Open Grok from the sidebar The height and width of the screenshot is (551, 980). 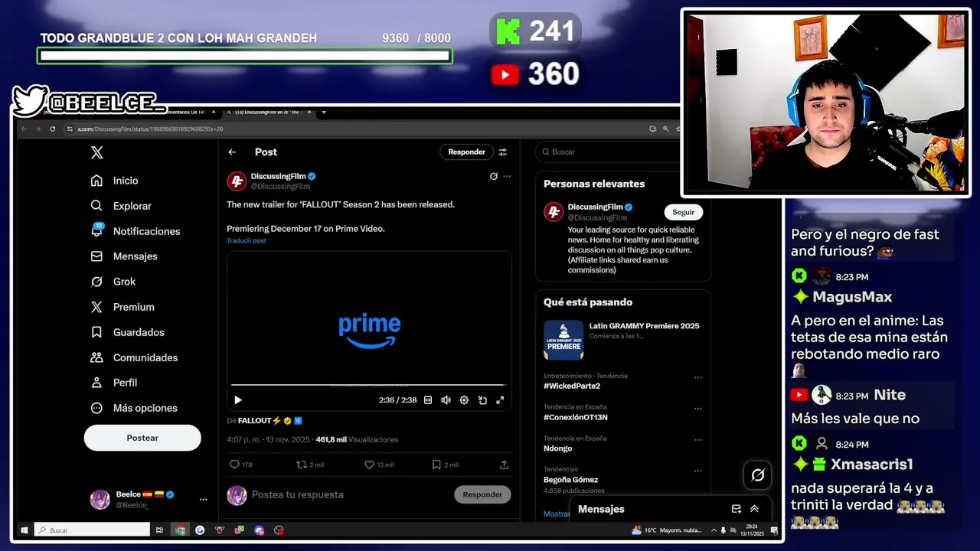click(113, 282)
